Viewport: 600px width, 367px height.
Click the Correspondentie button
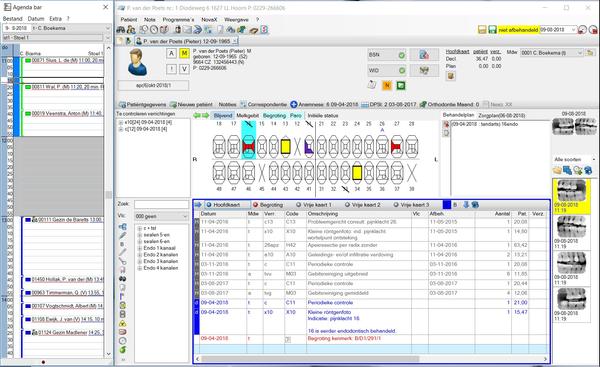pos(264,104)
